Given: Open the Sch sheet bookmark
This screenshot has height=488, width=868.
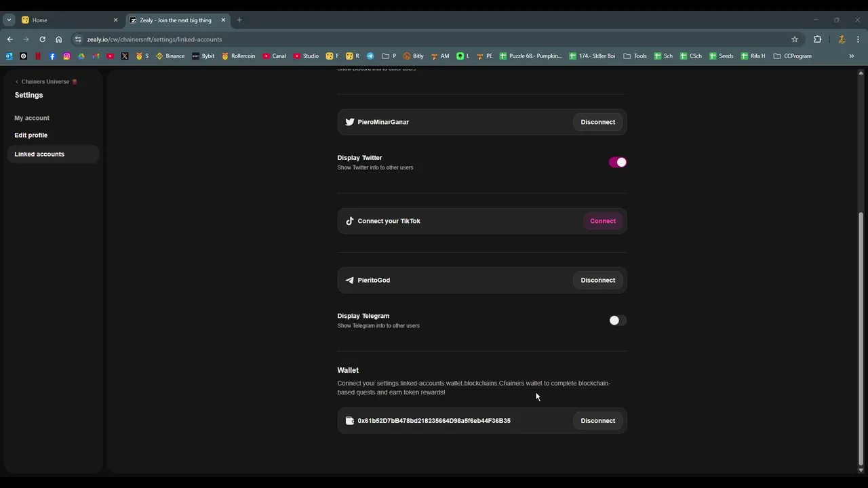Looking at the screenshot, I should coord(663,56).
